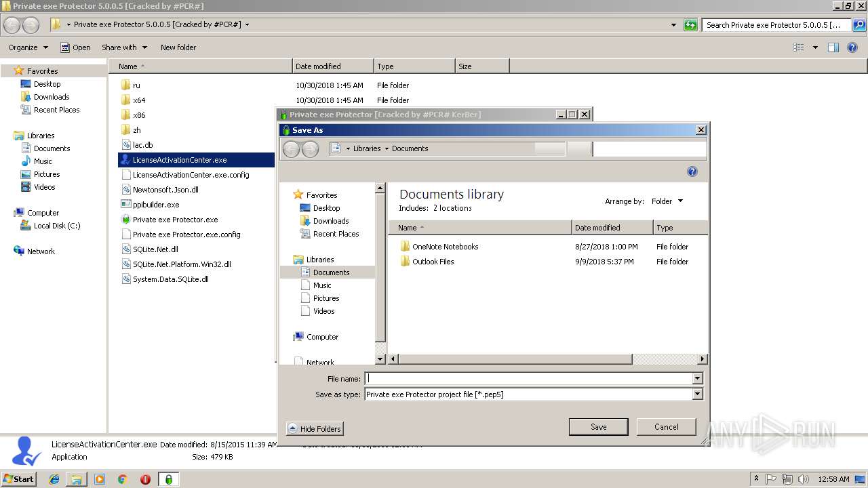Open the Share with dropdown
This screenshot has width=868, height=488.
click(x=124, y=47)
